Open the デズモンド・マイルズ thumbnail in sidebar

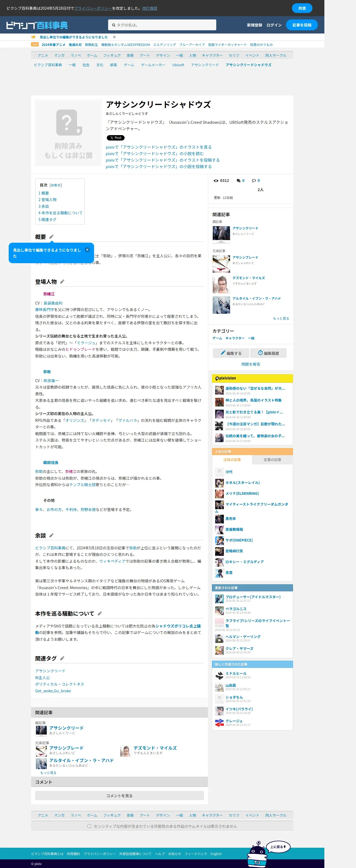coord(221,285)
